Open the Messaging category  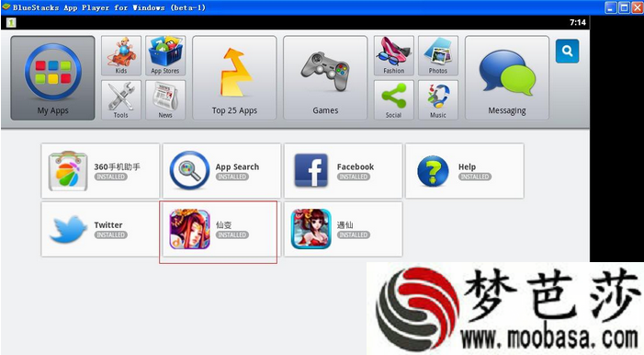pyautogui.click(x=507, y=78)
